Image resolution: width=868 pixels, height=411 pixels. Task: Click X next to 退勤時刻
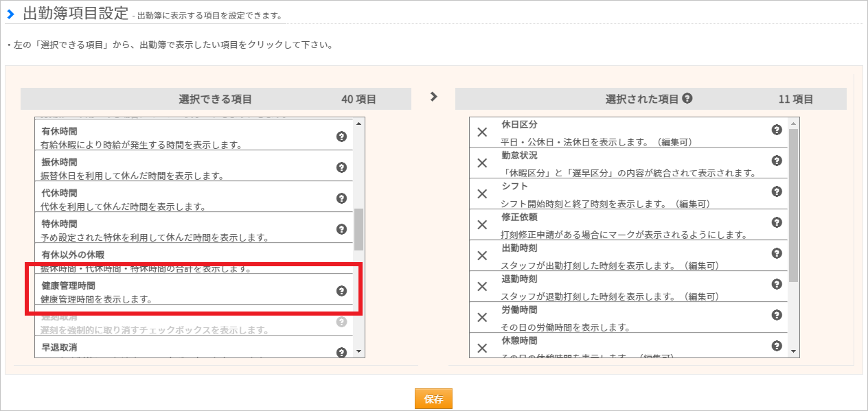[482, 286]
